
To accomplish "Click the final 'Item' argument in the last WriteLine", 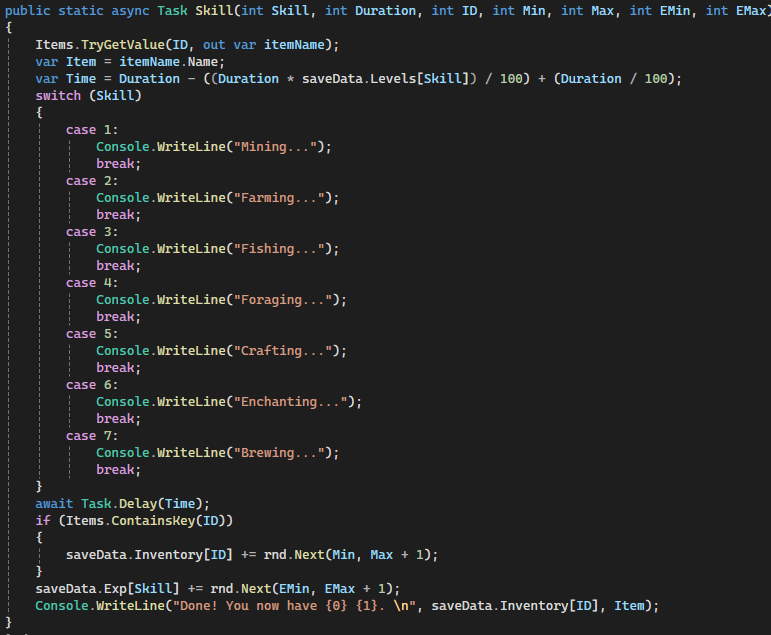I will (x=629, y=606).
